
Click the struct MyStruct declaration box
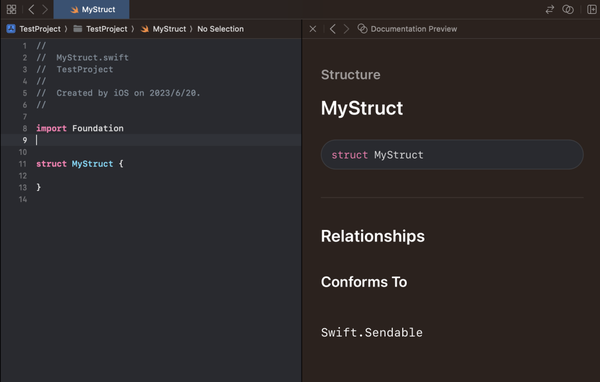pos(452,155)
